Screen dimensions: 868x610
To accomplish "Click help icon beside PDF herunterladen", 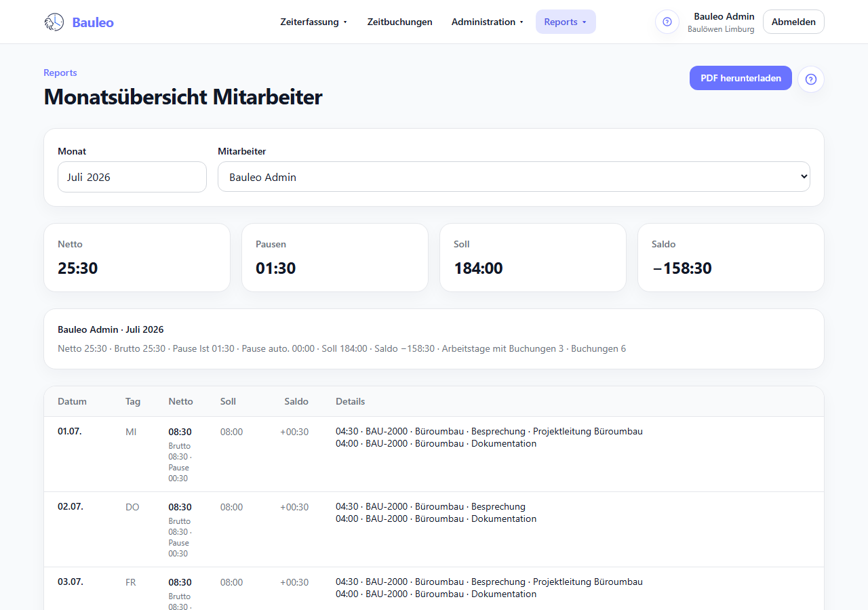I will point(811,79).
